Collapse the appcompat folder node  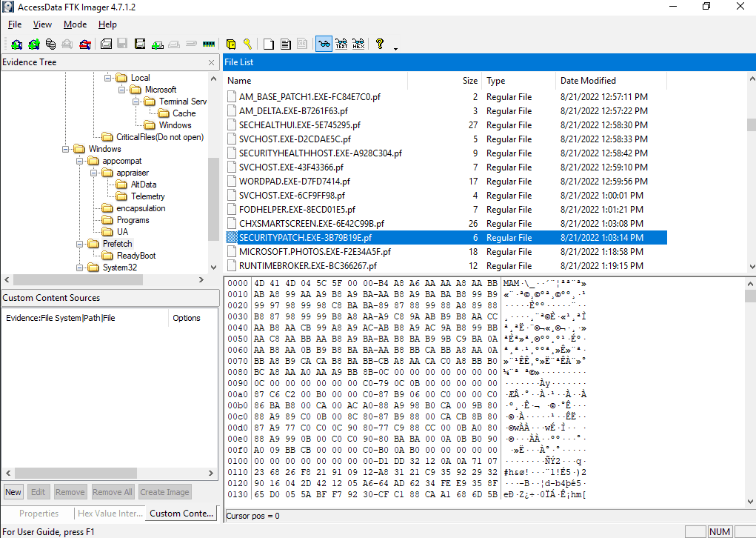(79, 161)
